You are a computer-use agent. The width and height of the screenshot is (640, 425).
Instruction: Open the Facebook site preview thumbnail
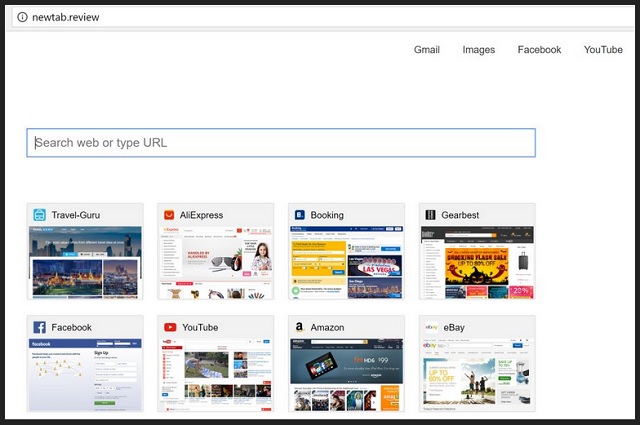(x=85, y=375)
